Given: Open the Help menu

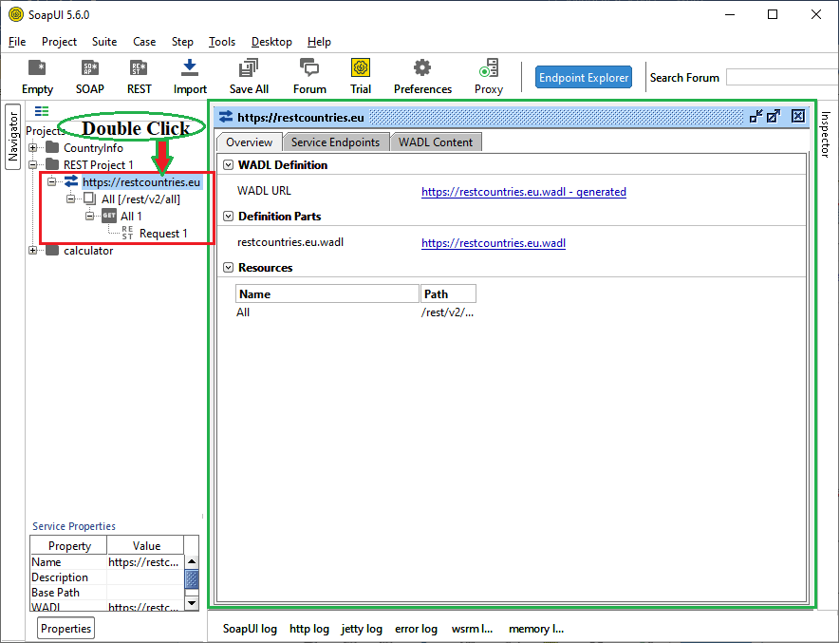Looking at the screenshot, I should tap(319, 41).
